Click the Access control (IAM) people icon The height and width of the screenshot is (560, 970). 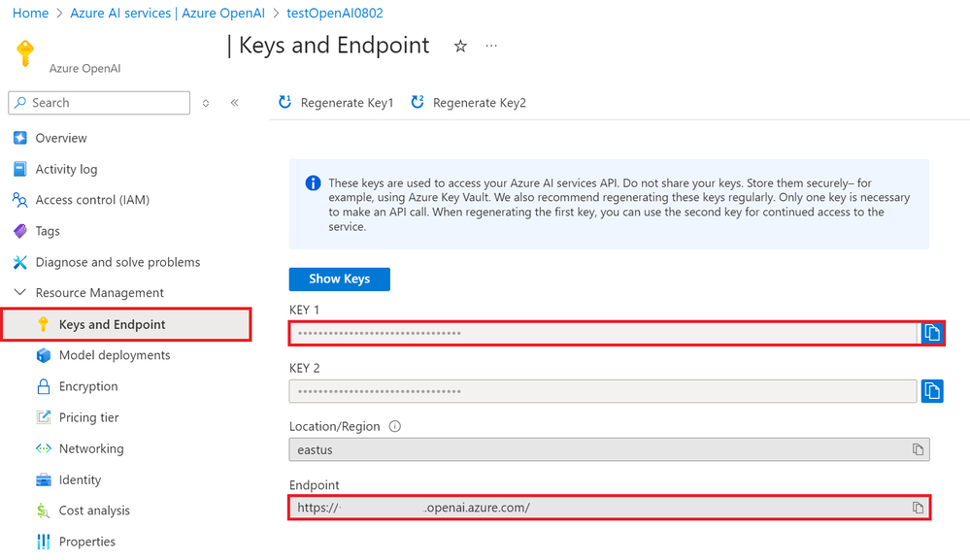tap(19, 200)
